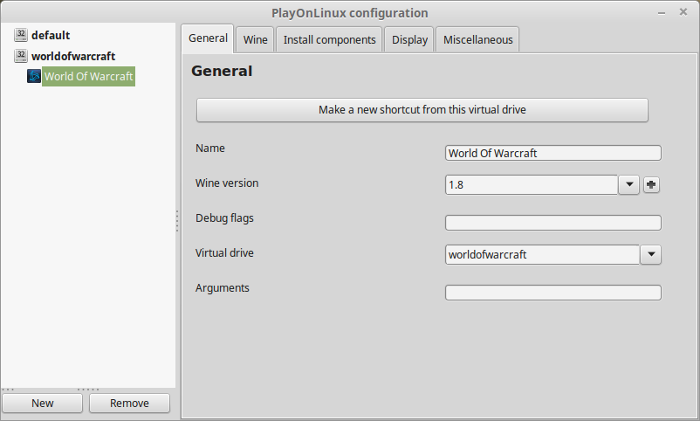Screen dimensions: 700x421
Task: Switch to the Wine tab
Action: pos(255,40)
